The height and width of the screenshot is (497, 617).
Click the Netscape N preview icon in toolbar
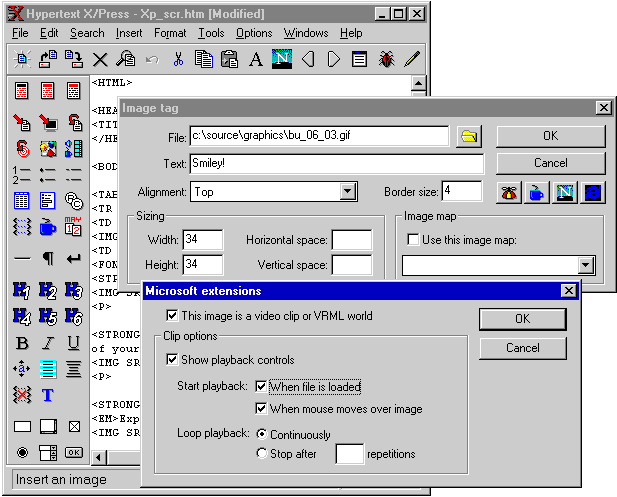(282, 59)
